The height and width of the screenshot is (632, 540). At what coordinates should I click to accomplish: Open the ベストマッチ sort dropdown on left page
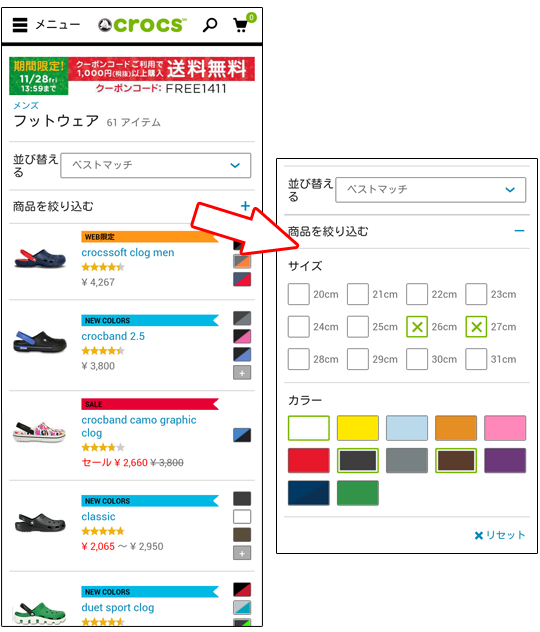tap(156, 165)
